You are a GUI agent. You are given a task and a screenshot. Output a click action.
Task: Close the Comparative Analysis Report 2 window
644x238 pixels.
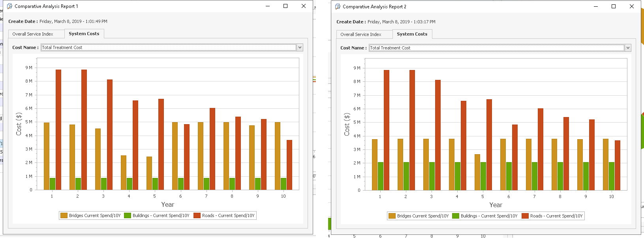[x=632, y=6]
